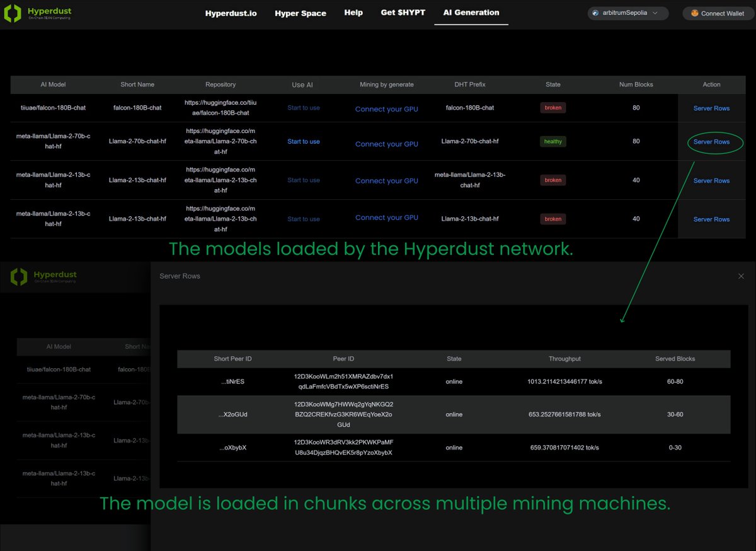Click the healthy state badge
The image size is (756, 551).
(553, 141)
